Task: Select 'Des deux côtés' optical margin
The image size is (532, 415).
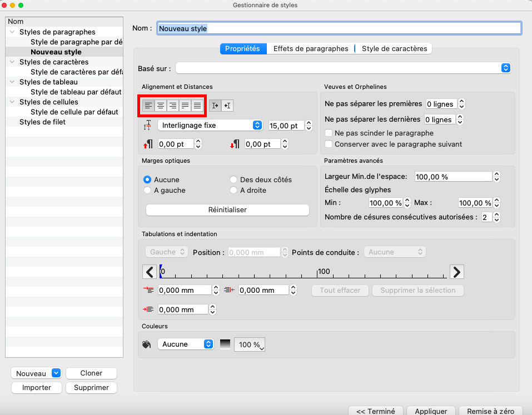Action: pyautogui.click(x=234, y=180)
